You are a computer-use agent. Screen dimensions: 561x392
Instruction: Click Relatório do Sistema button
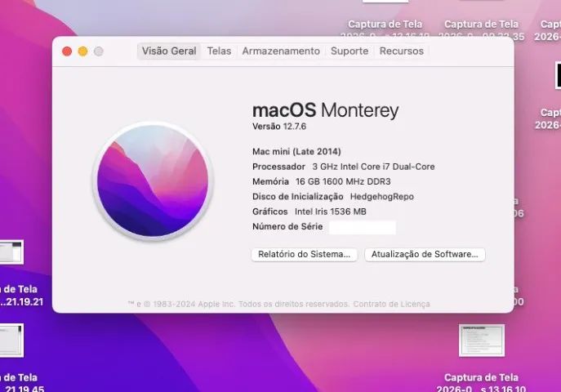pos(304,254)
